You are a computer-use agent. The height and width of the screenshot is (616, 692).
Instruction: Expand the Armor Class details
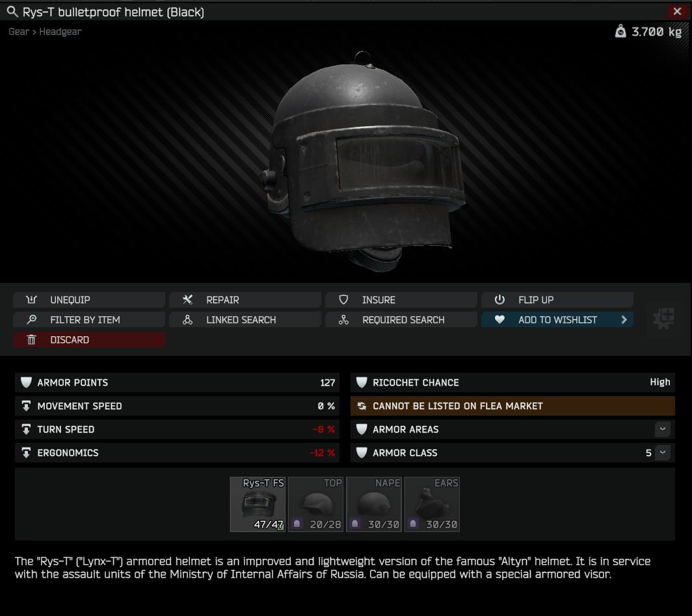point(663,452)
